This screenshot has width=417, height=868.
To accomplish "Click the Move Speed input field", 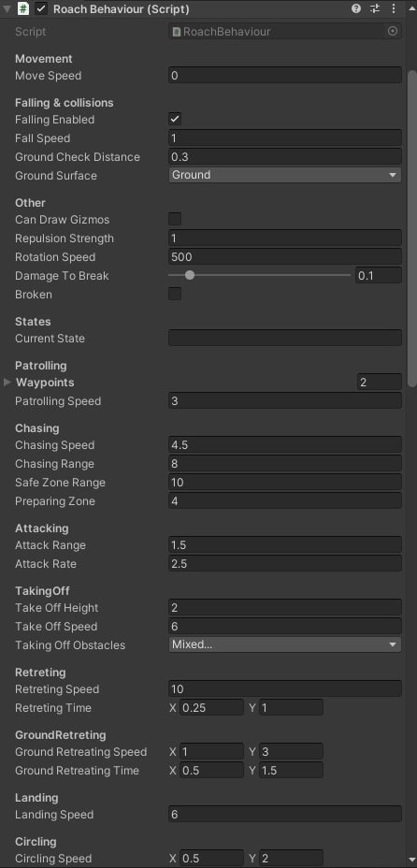I will click(x=285, y=75).
